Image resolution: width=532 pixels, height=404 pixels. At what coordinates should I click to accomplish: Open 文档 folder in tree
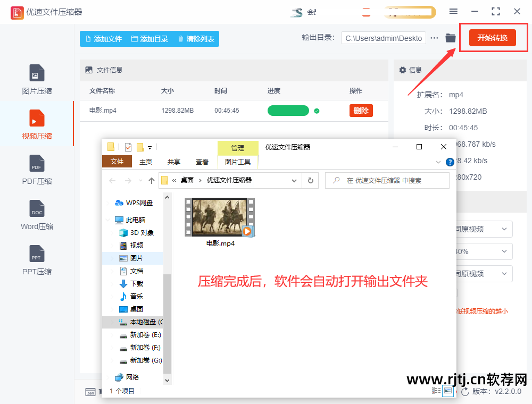coord(131,271)
